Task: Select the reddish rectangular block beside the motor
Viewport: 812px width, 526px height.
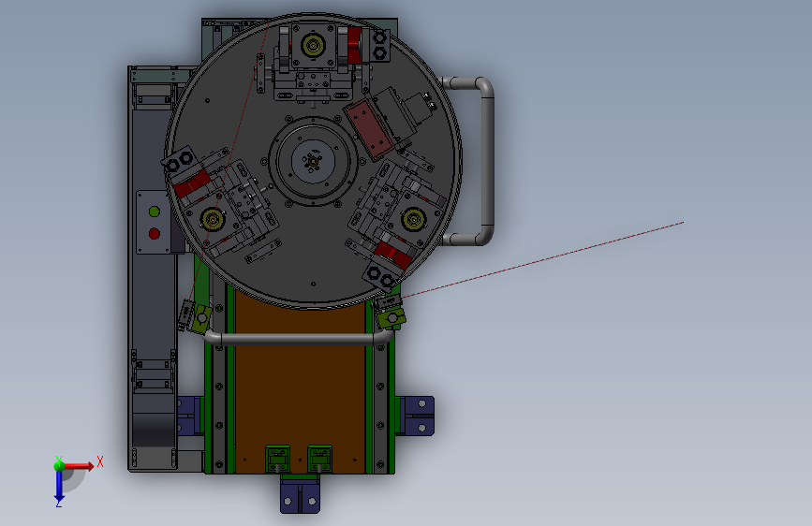Action: point(370,129)
